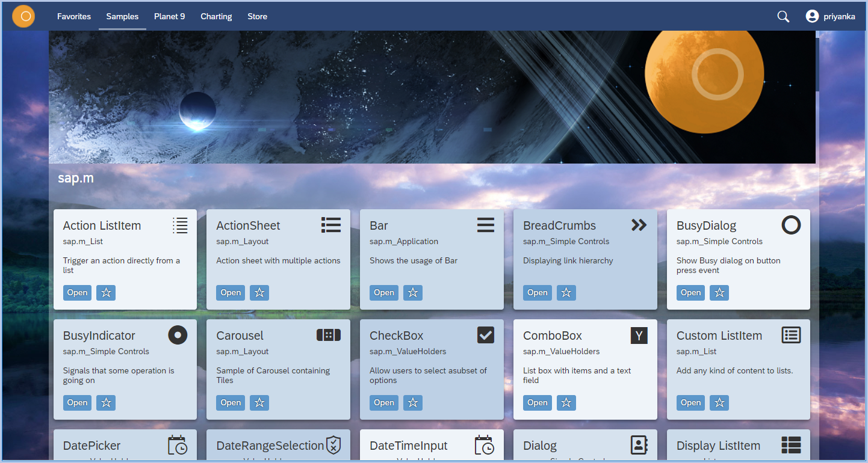
Task: Click the DatePicker clock icon
Action: (x=178, y=445)
